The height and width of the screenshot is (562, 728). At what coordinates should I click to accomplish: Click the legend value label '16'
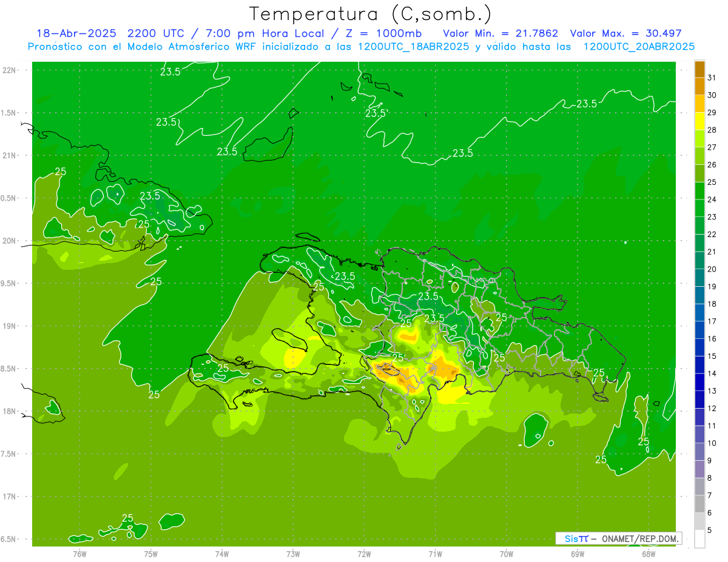(712, 339)
